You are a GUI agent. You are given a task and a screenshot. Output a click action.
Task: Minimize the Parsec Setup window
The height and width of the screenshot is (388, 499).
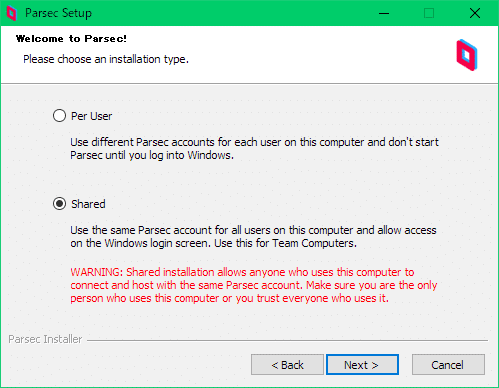pyautogui.click(x=384, y=13)
